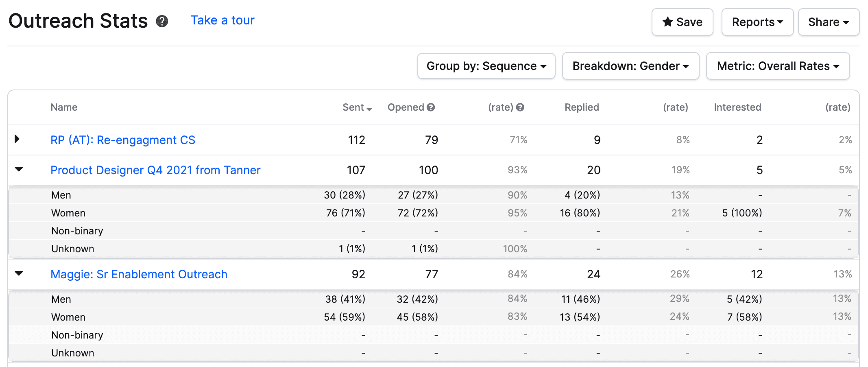Viewport: 868px width, 367px height.
Task: Select the Women row under Maggie's sequence
Action: [x=68, y=317]
